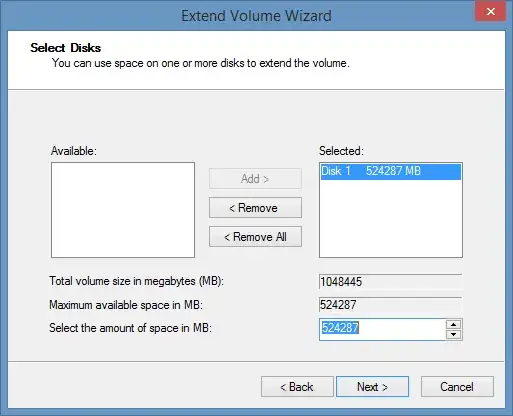Click the Maximum available space field
This screenshot has height=416, width=513.
click(391, 305)
